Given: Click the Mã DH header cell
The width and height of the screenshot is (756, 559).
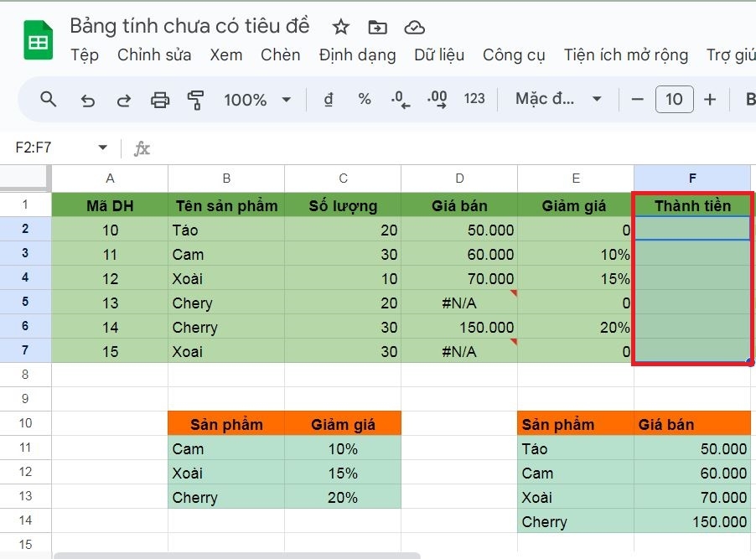Looking at the screenshot, I should click(110, 205).
